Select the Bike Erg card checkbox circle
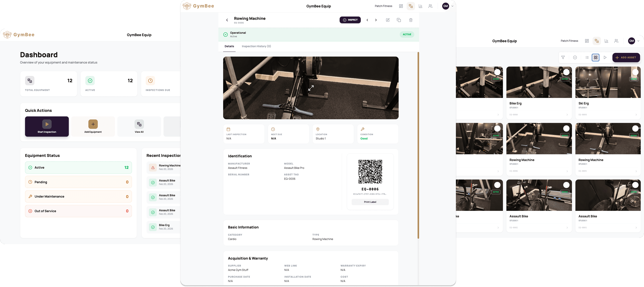The width and height of the screenshot is (644, 287). [x=566, y=72]
